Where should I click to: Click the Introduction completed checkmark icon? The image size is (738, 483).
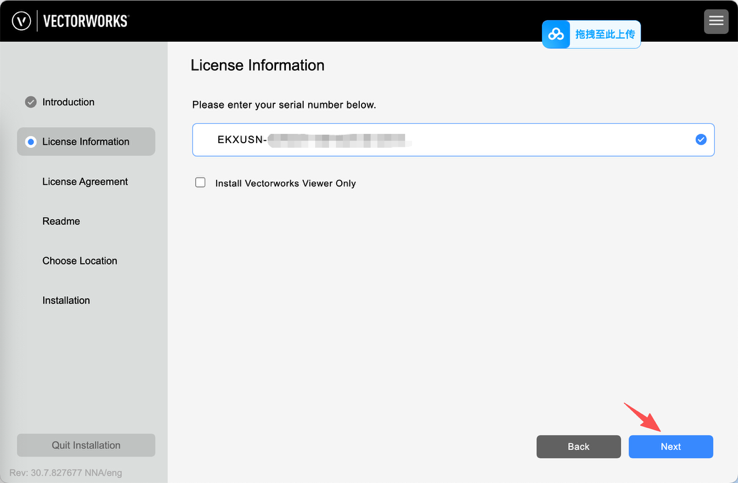(x=31, y=102)
